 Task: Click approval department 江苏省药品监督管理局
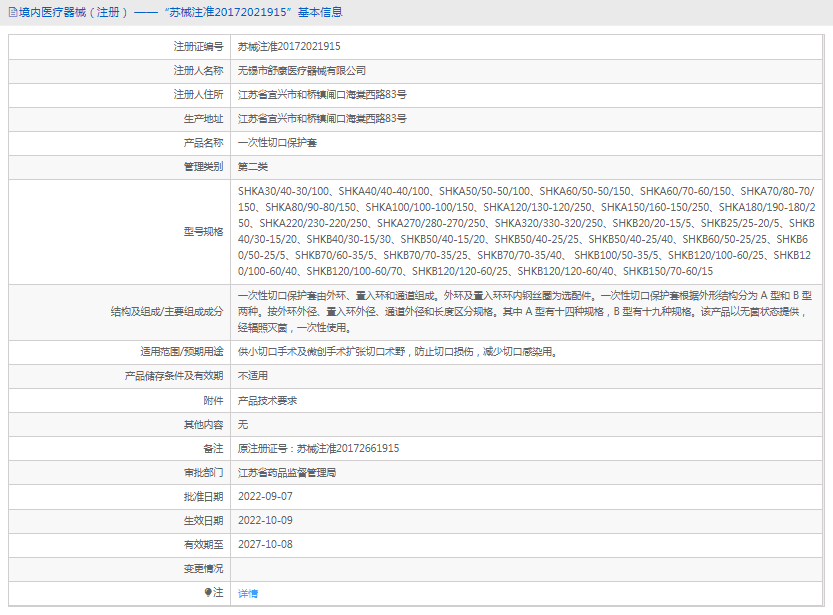[x=286, y=472]
